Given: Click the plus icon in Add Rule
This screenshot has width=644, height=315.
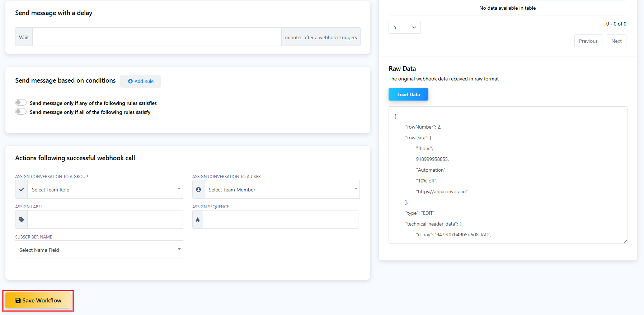Looking at the screenshot, I should pyautogui.click(x=130, y=82).
